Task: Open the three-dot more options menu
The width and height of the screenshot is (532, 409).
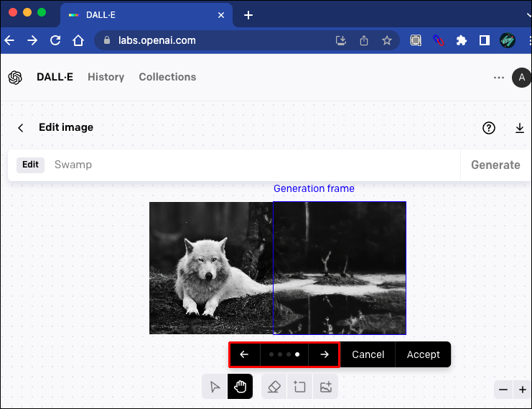Action: [x=499, y=78]
